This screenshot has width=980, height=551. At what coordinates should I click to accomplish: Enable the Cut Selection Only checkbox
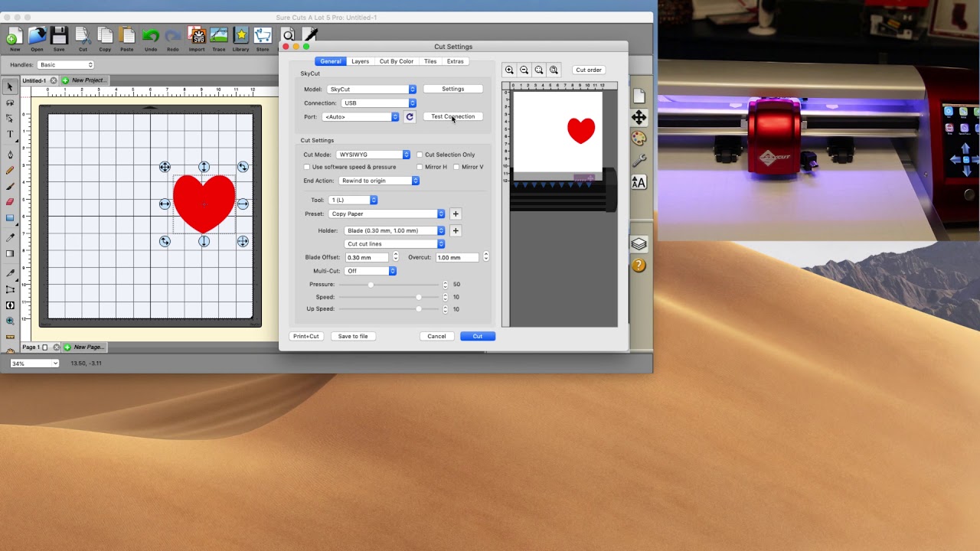click(420, 155)
